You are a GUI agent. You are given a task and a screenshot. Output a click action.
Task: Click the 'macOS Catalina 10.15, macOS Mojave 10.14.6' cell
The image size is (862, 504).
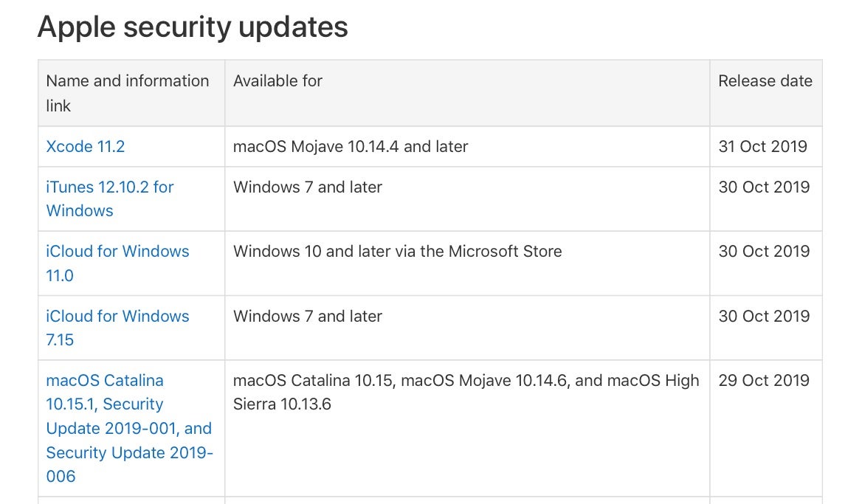click(x=466, y=392)
